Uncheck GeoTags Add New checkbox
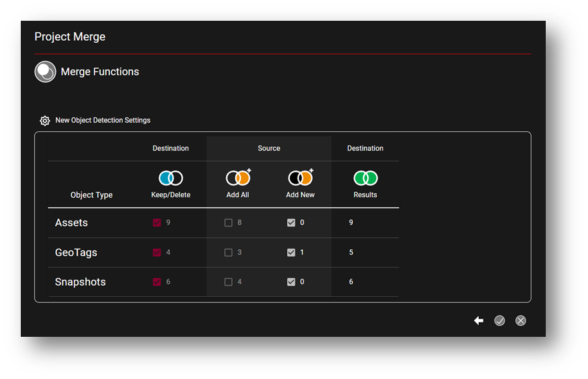 pos(291,252)
